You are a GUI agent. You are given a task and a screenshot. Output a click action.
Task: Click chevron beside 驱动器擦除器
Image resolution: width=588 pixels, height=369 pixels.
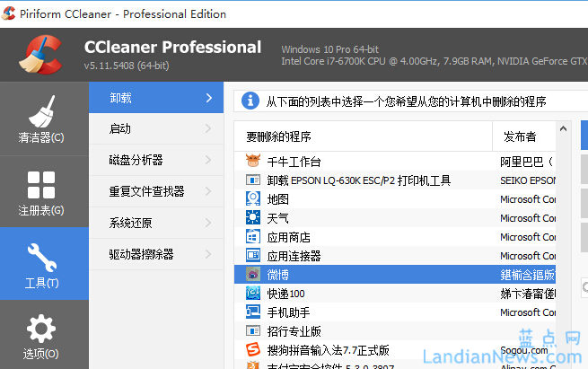coord(209,254)
